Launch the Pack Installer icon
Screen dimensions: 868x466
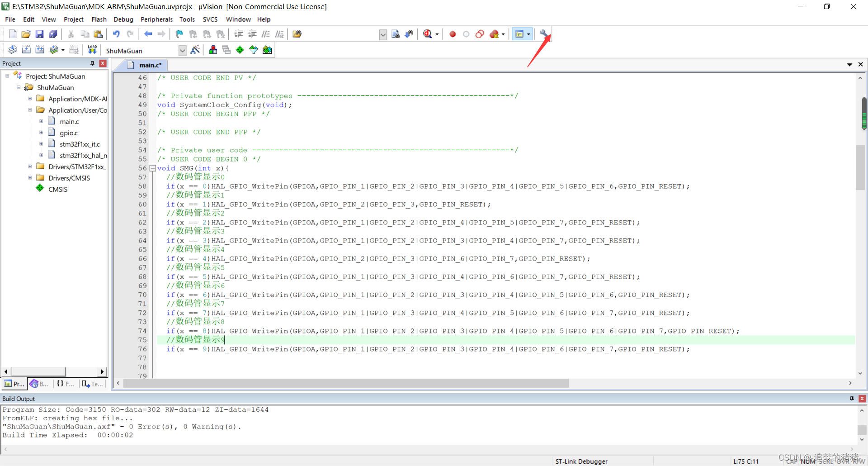tap(267, 50)
